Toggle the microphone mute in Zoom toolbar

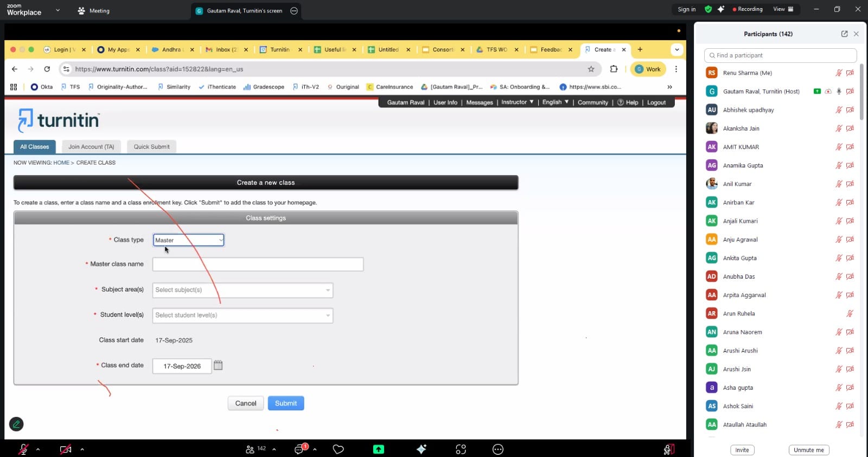click(x=23, y=449)
